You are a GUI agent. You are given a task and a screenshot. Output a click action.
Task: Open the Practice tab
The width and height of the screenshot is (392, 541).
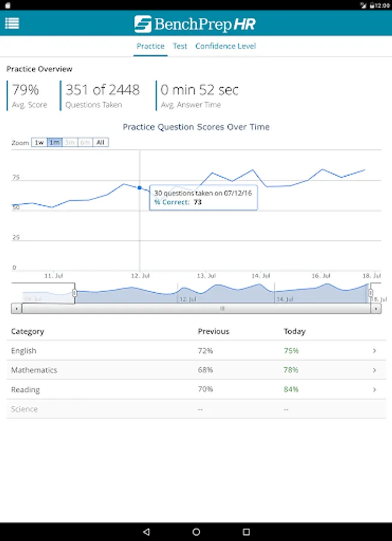[150, 46]
